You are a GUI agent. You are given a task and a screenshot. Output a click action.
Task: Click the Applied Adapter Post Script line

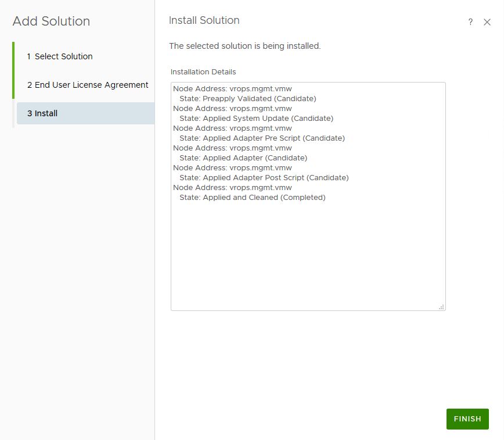coord(264,178)
